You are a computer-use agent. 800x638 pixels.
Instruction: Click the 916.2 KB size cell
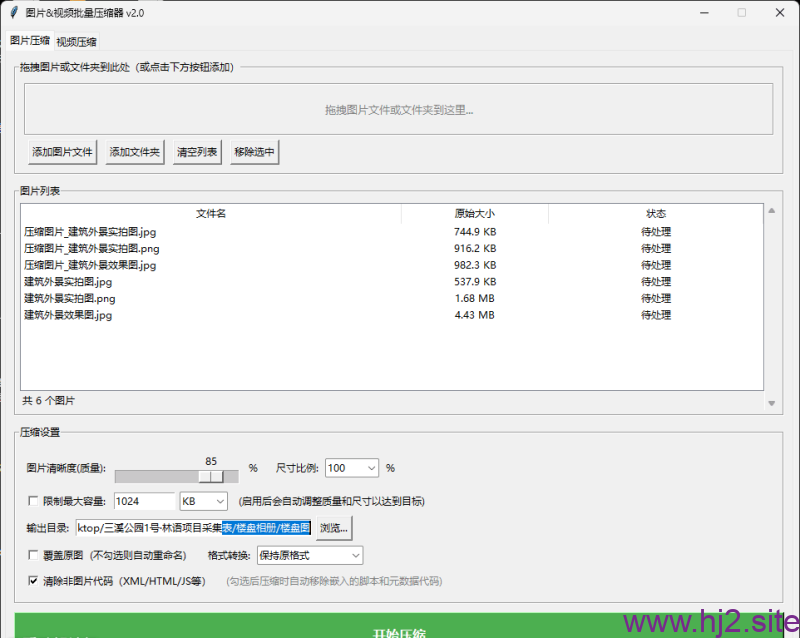click(474, 249)
